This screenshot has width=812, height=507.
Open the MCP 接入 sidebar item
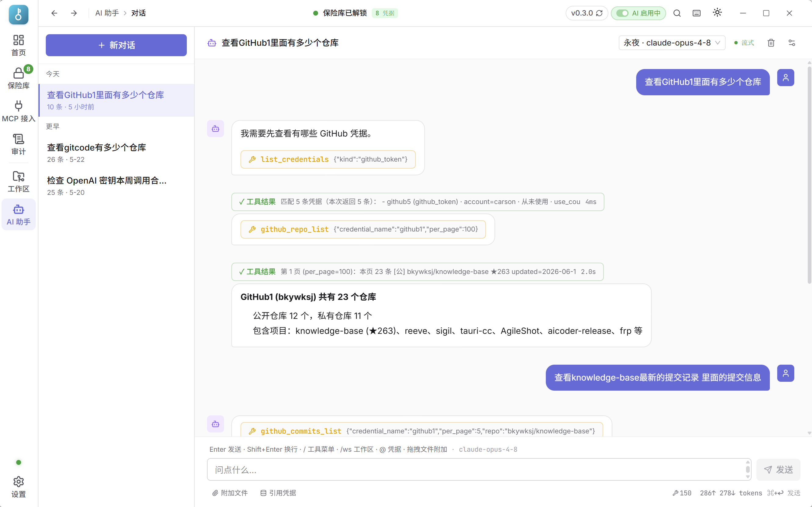pyautogui.click(x=18, y=111)
